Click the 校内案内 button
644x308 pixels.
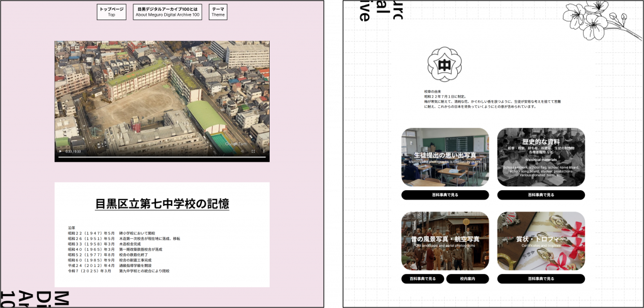[x=467, y=278]
